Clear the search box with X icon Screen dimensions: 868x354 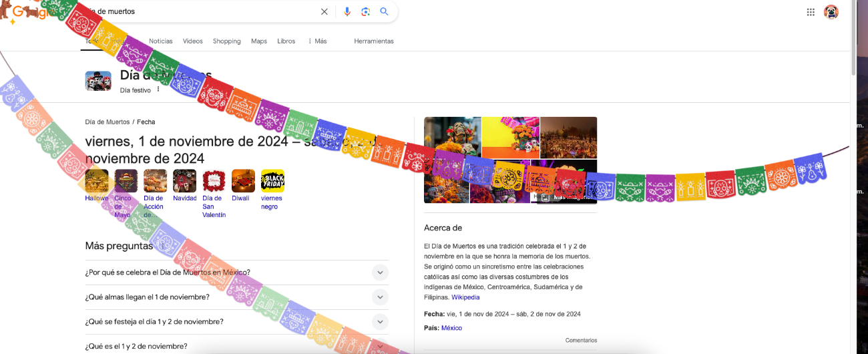coord(324,11)
